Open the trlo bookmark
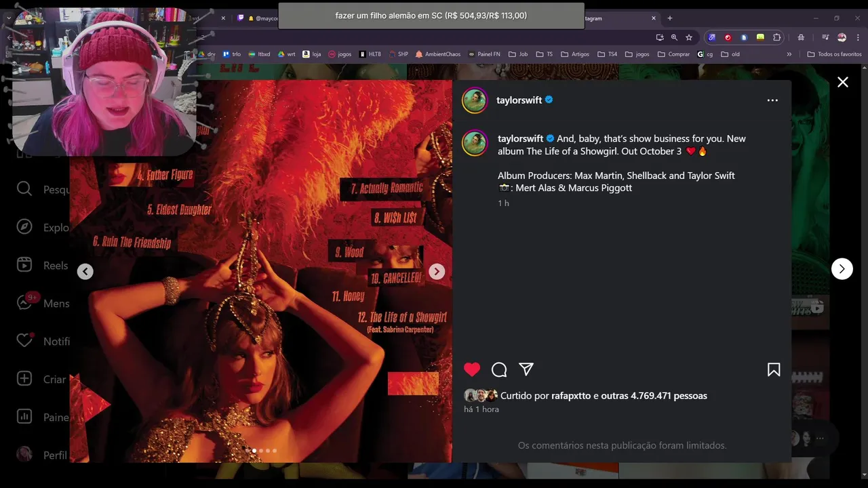868x488 pixels. pyautogui.click(x=231, y=54)
